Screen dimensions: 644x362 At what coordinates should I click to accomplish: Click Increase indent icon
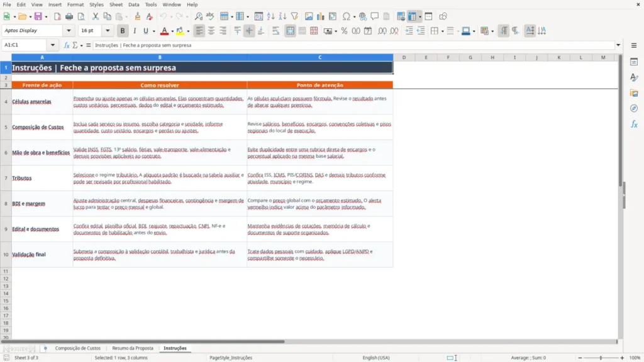tap(409, 31)
